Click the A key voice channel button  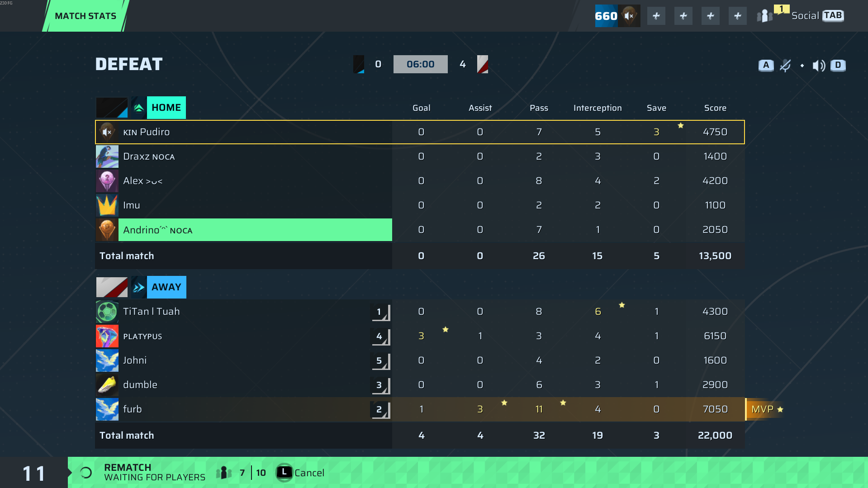(x=766, y=65)
